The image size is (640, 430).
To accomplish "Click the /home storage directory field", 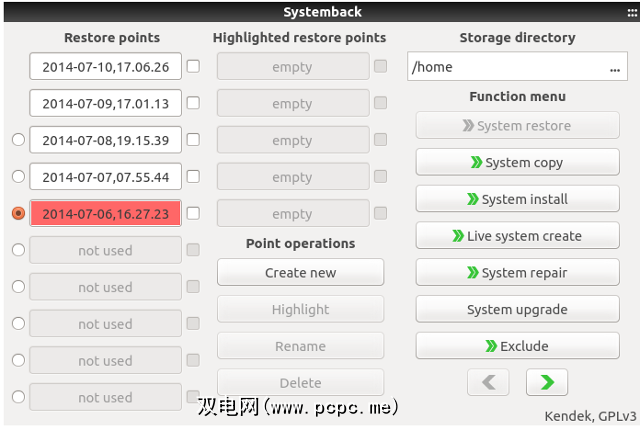I will 505,68.
